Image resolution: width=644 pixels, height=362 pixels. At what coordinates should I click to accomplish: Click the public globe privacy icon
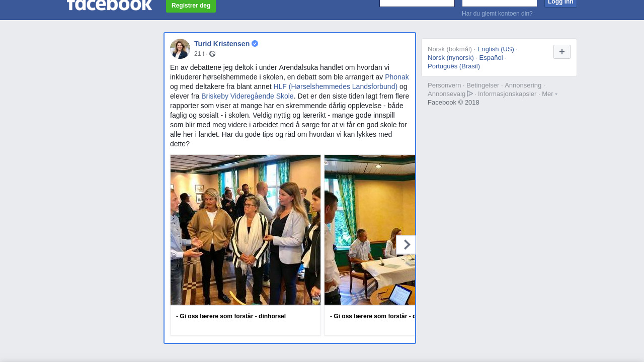(212, 54)
